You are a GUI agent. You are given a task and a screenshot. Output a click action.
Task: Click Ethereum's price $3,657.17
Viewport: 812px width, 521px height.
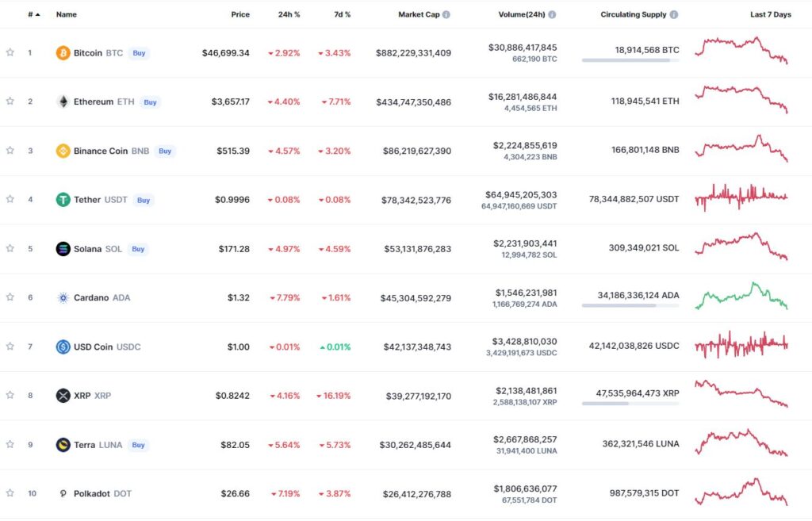pyautogui.click(x=231, y=102)
